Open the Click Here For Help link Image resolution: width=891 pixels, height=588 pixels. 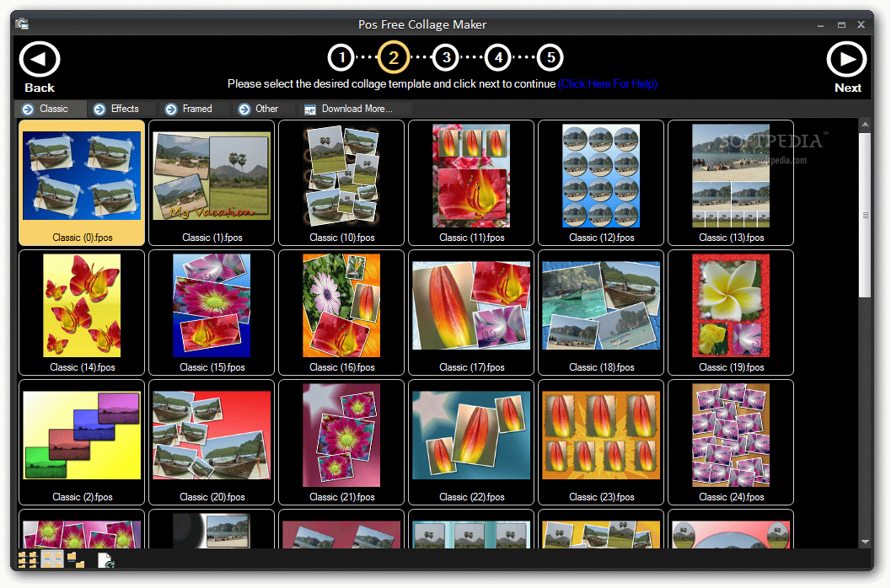[x=608, y=84]
